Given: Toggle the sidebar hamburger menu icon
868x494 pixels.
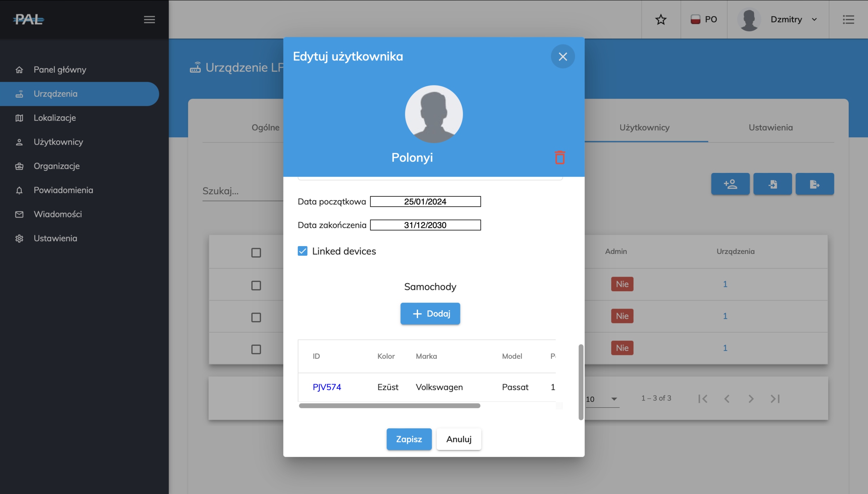Looking at the screenshot, I should pyautogui.click(x=149, y=19).
